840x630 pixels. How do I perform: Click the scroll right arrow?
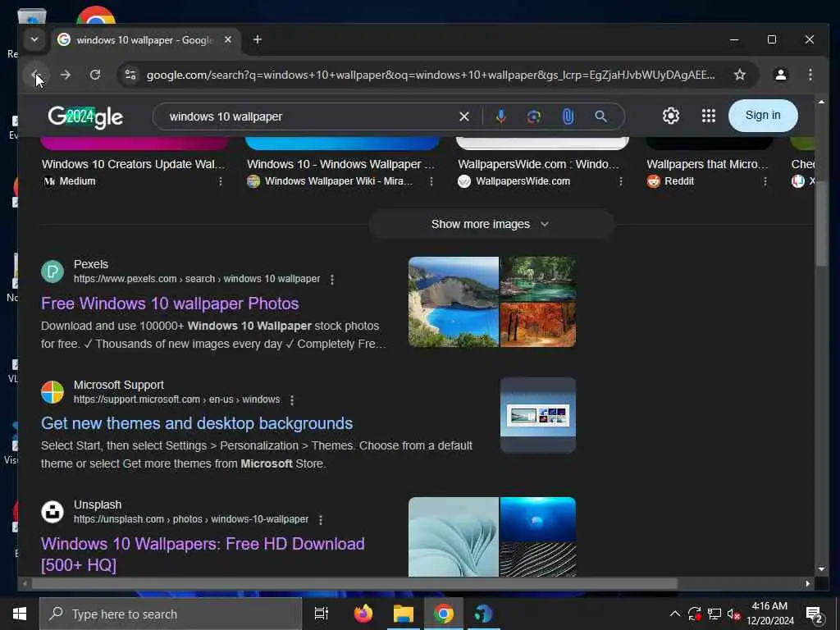pos(808,584)
